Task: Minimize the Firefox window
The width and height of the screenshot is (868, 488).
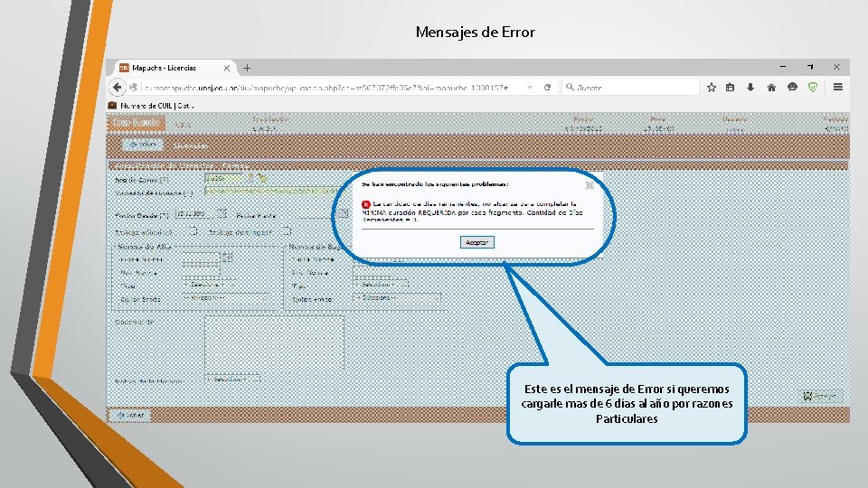Action: [783, 66]
